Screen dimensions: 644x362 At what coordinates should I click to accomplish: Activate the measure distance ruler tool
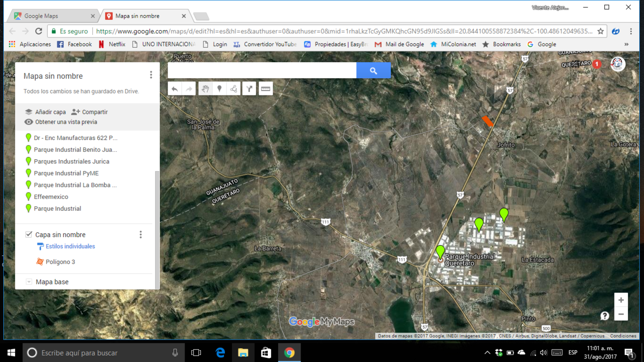[x=266, y=88]
